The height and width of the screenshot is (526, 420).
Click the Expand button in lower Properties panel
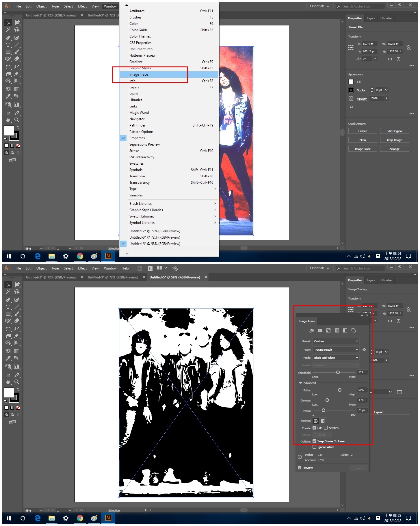[390, 412]
